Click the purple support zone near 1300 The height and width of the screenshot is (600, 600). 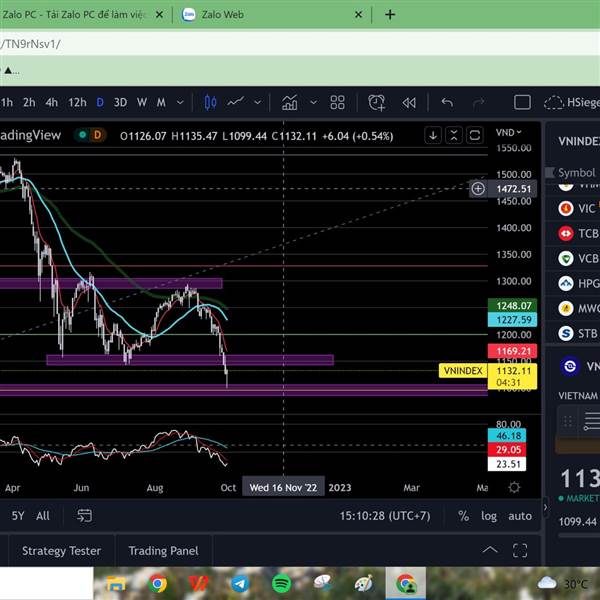coord(111,283)
